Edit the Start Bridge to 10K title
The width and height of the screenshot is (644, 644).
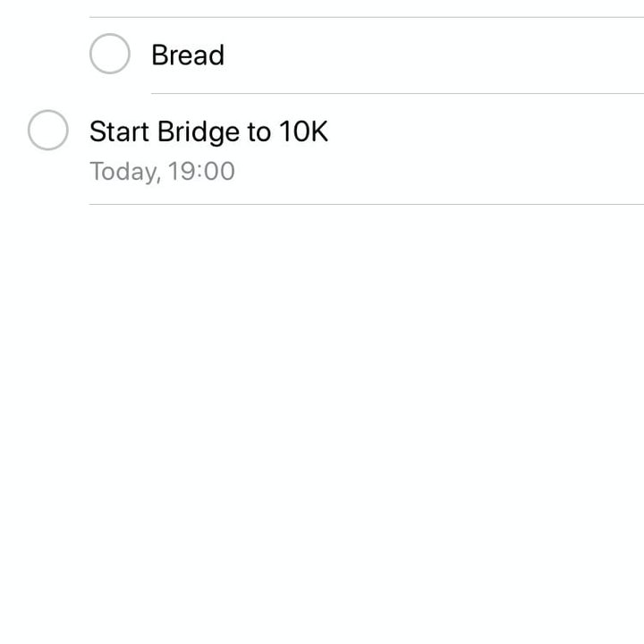click(208, 132)
